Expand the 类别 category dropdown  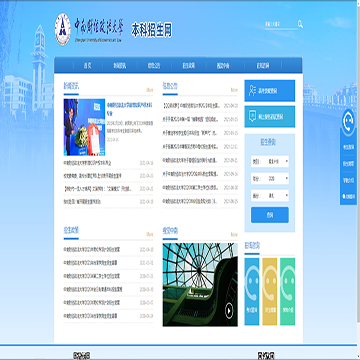270,161
